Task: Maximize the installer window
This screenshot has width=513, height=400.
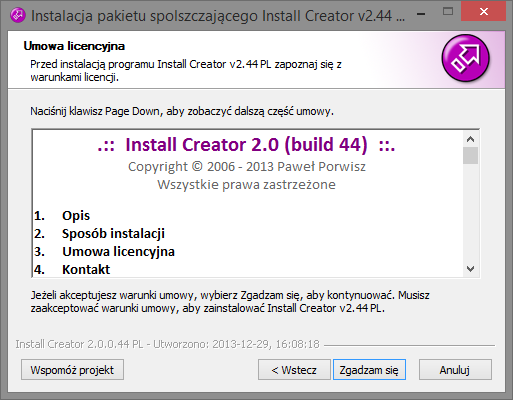Action: coord(448,12)
